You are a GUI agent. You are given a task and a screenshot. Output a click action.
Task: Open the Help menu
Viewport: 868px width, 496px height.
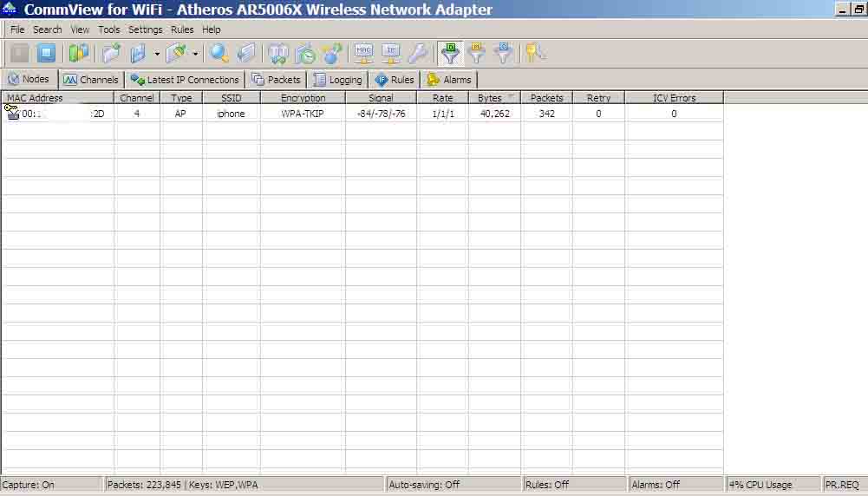click(211, 29)
